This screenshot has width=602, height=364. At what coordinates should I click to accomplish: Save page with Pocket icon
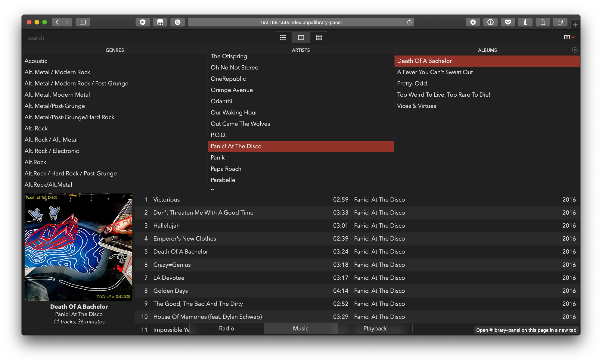508,22
